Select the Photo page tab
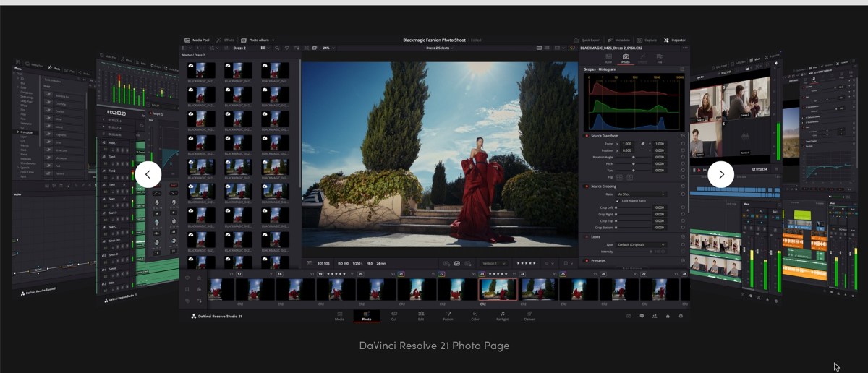This screenshot has width=868, height=373. pyautogui.click(x=366, y=316)
